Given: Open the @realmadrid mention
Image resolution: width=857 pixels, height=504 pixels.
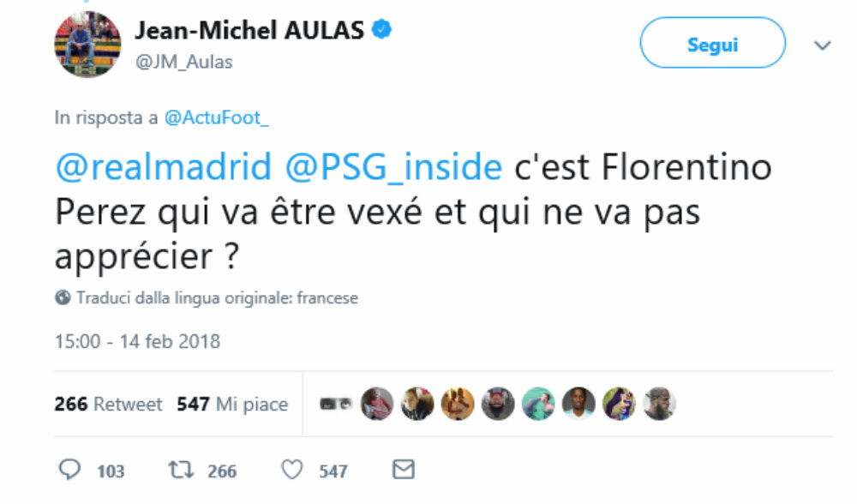Looking at the screenshot, I should coord(163,167).
